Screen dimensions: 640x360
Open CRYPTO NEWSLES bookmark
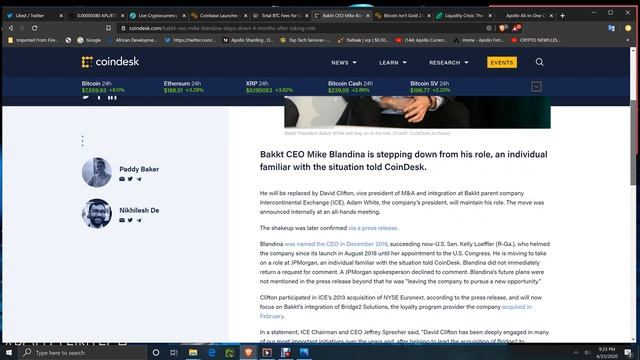536,40
